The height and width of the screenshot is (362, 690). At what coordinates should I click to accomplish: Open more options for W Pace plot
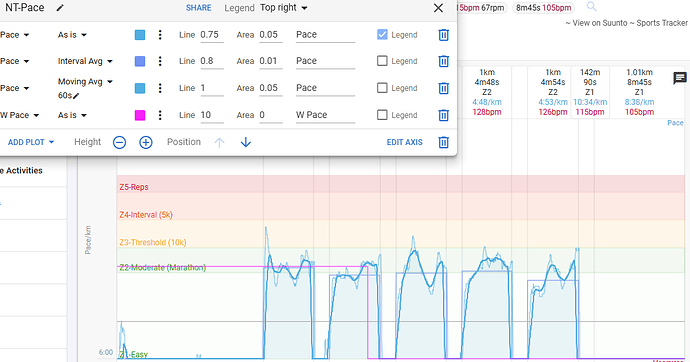click(160, 115)
